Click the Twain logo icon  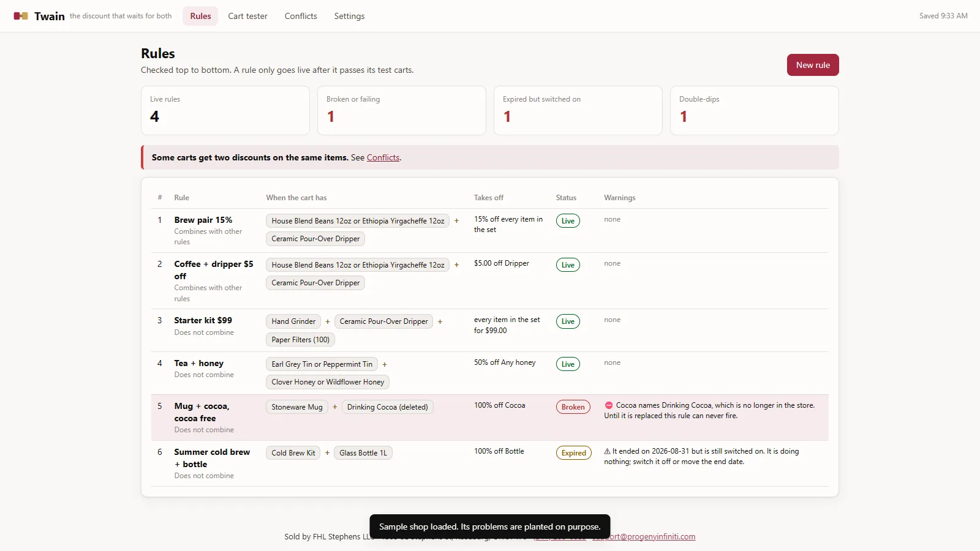point(21,16)
